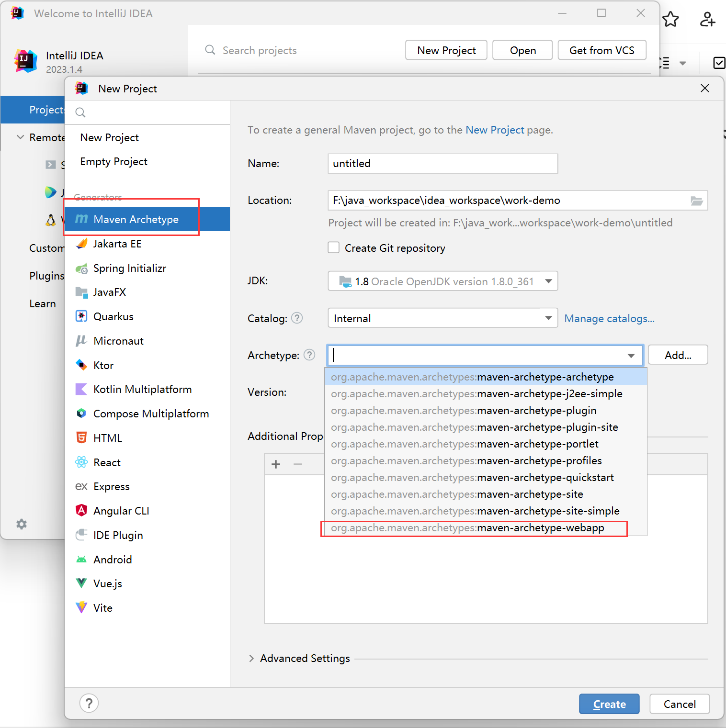The width and height of the screenshot is (726, 728).
Task: Click the search icon in New Project dialog
Action: tap(80, 112)
